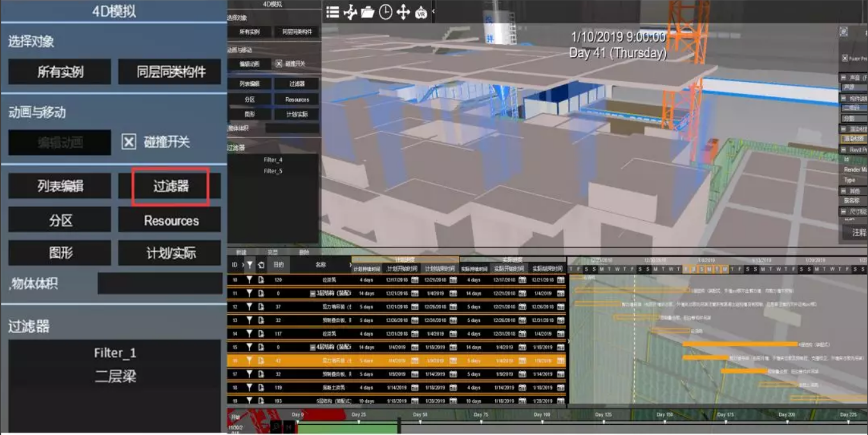Click the 物体体积 input field in enlarged panel

pos(160,283)
